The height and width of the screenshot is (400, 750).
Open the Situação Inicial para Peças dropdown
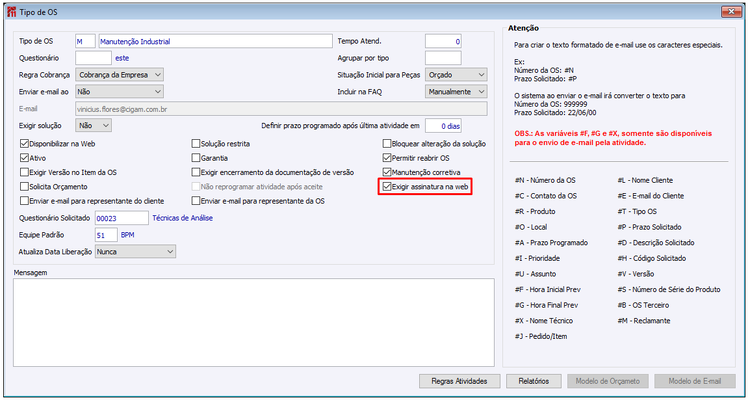[456, 75]
